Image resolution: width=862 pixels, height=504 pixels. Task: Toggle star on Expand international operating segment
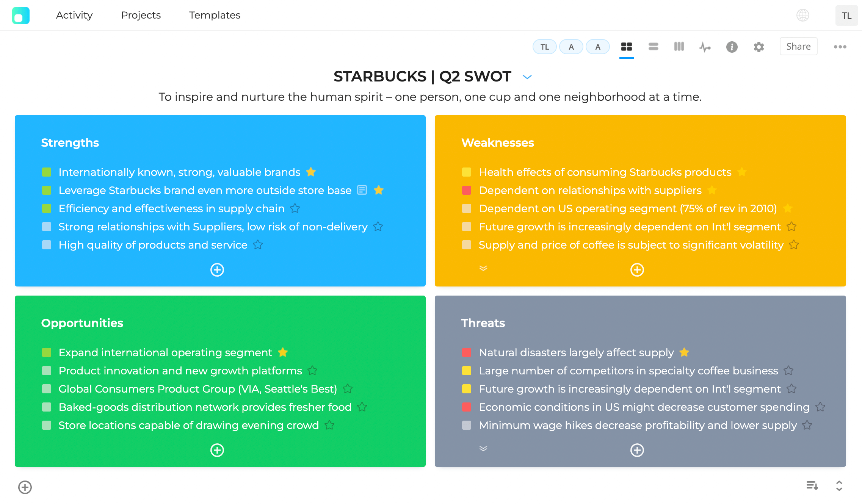pyautogui.click(x=284, y=353)
